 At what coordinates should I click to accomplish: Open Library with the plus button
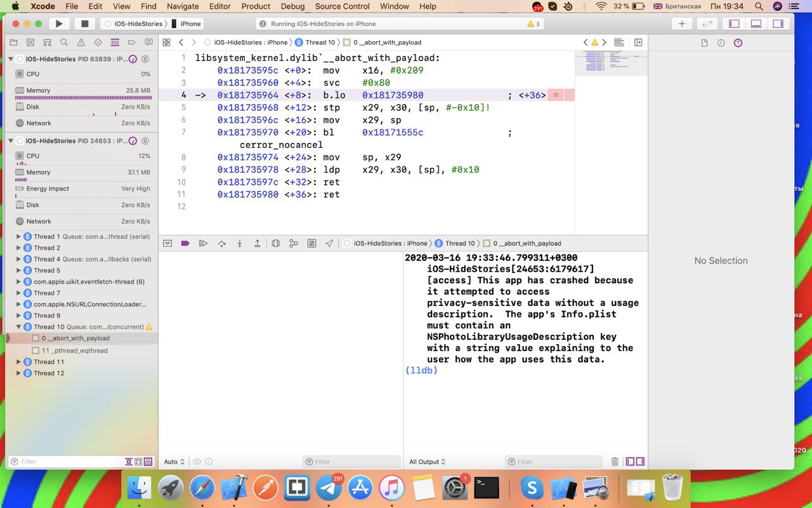682,23
